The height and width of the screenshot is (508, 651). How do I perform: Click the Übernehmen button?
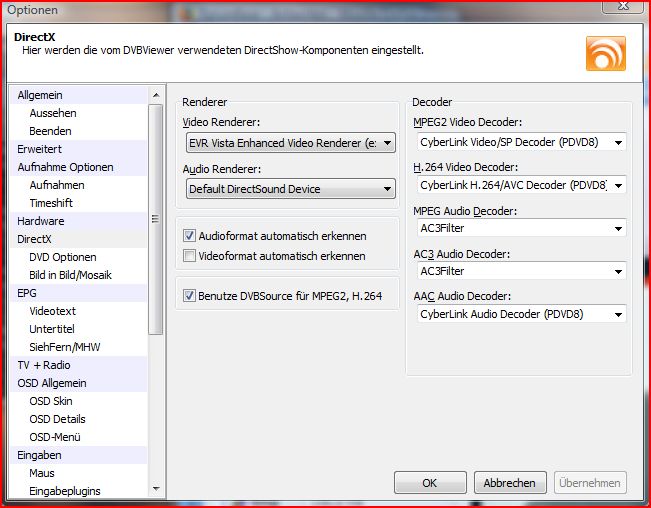[x=590, y=483]
